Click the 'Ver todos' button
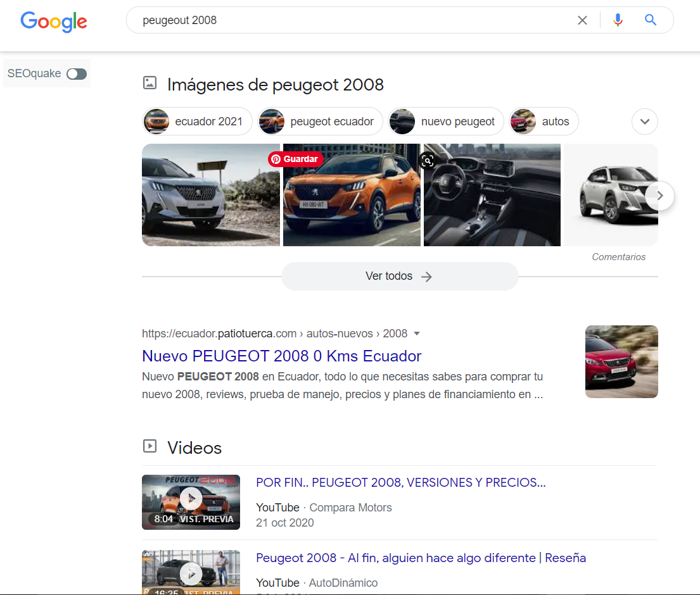700x595 pixels. click(x=400, y=276)
